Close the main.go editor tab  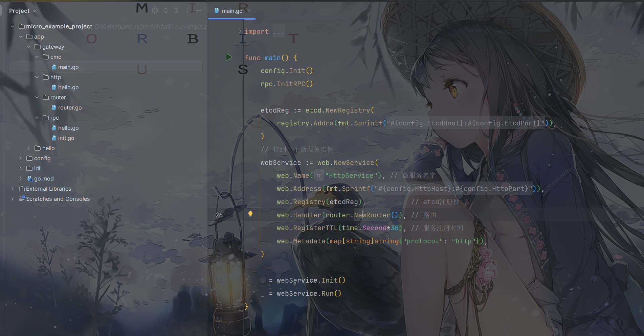(249, 11)
